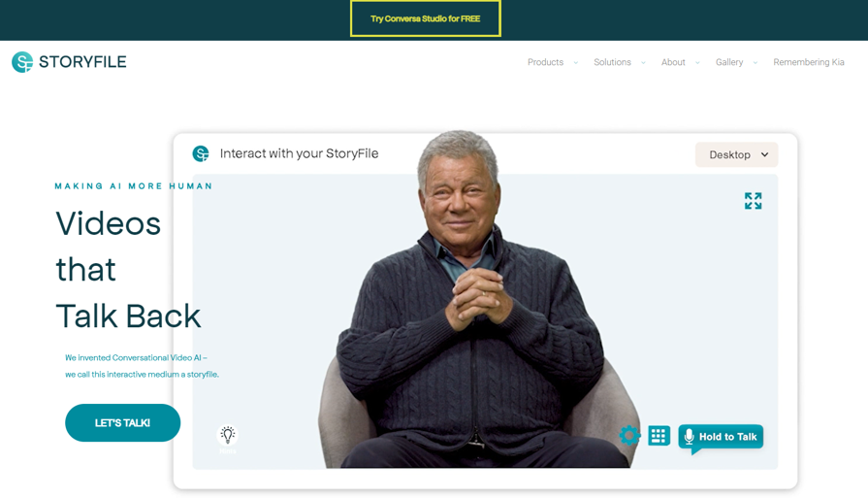Click the STORYFILE wordmark text

tap(82, 62)
